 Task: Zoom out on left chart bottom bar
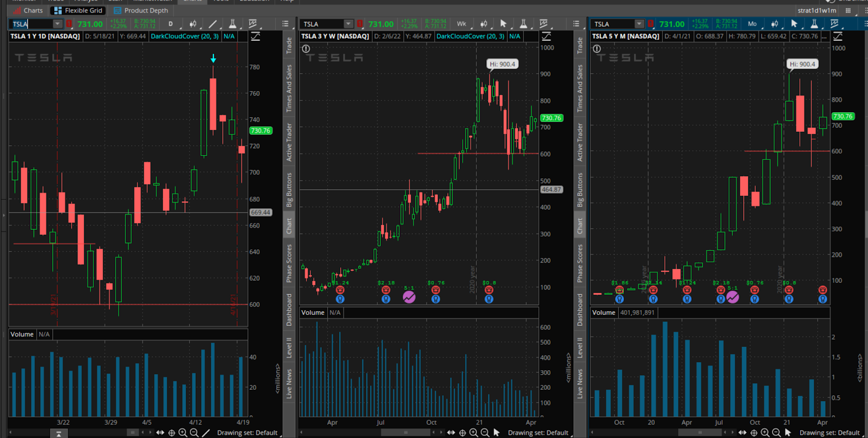pyautogui.click(x=194, y=433)
